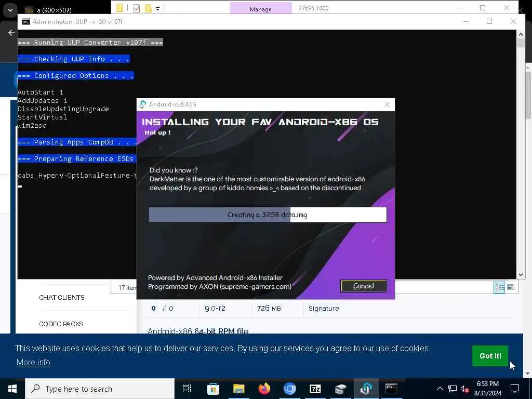Switch to command prompt in the taskbar
The height and width of the screenshot is (399, 532).
point(391,389)
